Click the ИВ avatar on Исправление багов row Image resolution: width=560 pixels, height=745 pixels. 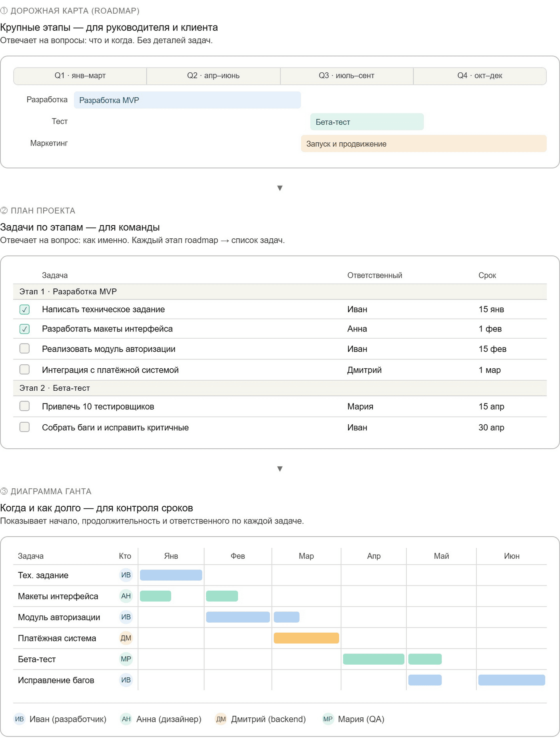pos(126,680)
